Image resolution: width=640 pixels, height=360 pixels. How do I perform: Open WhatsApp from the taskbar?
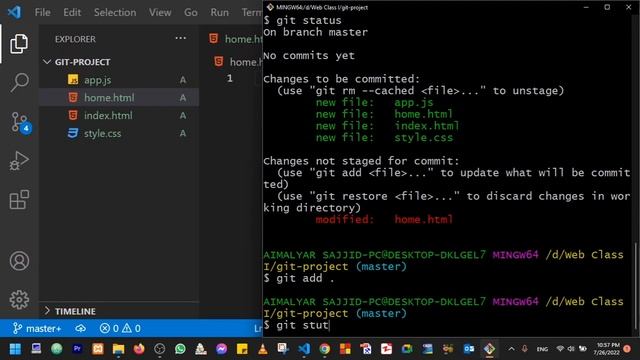[x=180, y=349]
